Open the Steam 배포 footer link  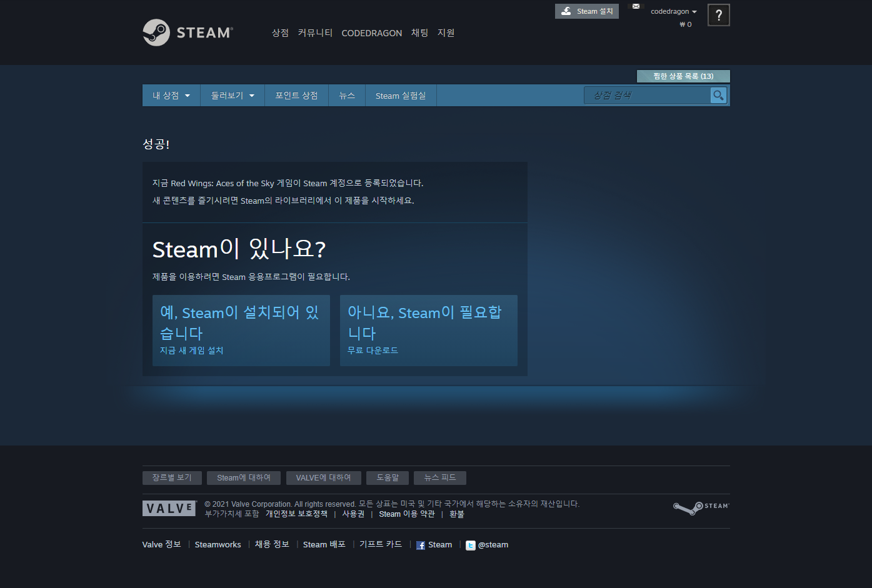[324, 544]
